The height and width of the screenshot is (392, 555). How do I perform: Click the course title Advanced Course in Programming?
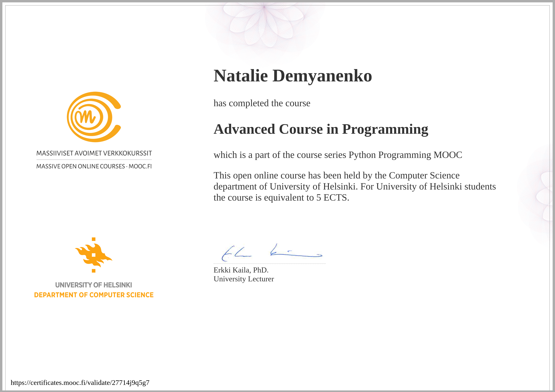pyautogui.click(x=321, y=129)
